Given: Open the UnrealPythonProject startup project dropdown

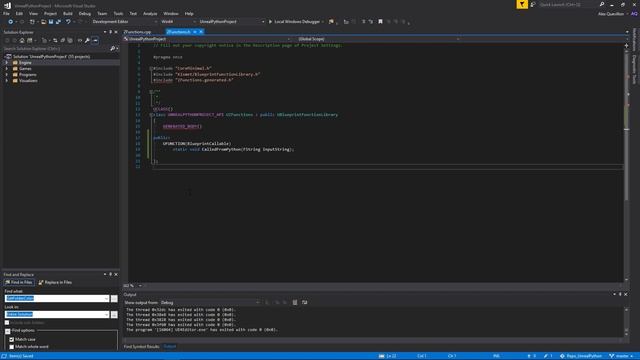Looking at the screenshot, I should (x=231, y=22).
